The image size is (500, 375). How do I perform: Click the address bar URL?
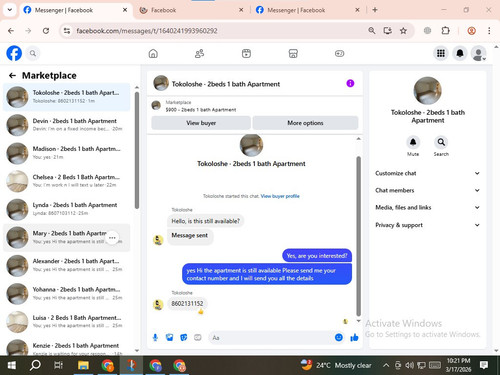[x=147, y=31]
